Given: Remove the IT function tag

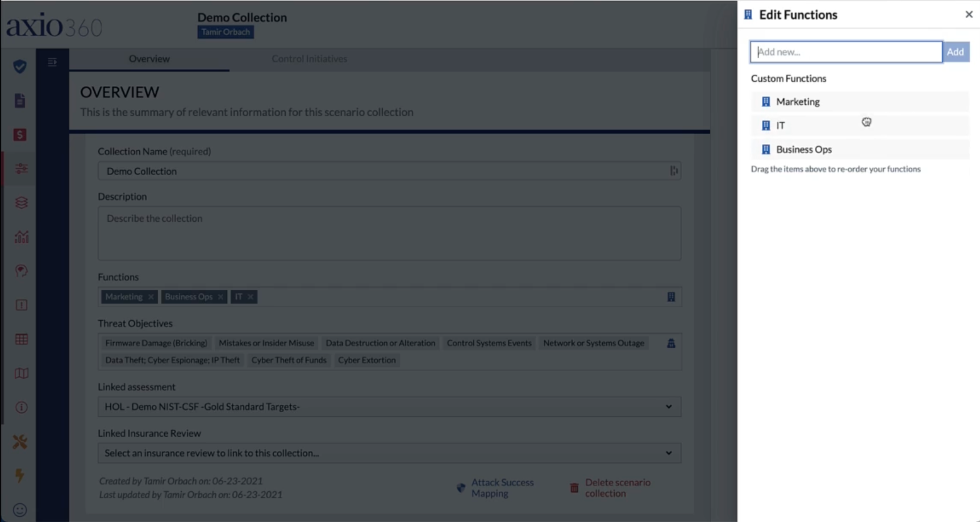Looking at the screenshot, I should click(x=250, y=297).
